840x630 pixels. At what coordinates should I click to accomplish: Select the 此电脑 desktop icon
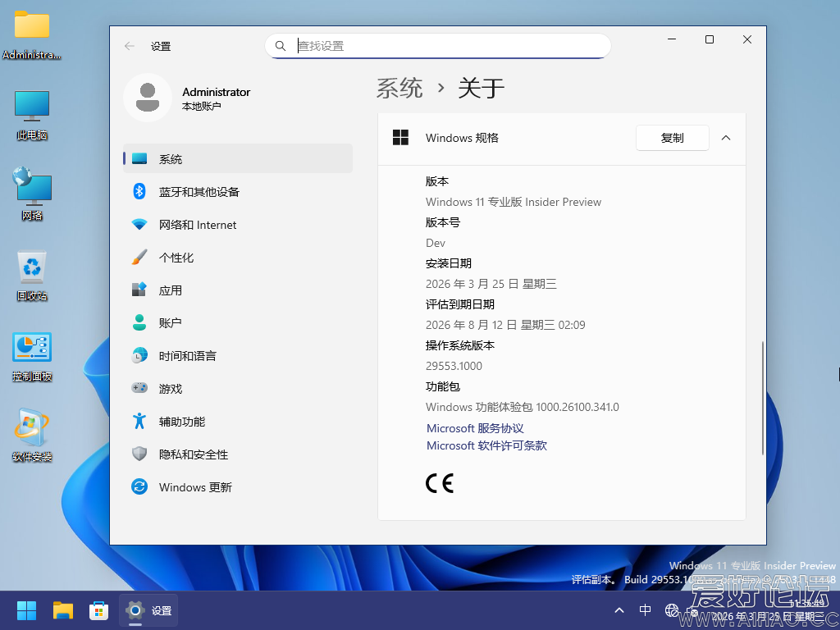tap(32, 115)
